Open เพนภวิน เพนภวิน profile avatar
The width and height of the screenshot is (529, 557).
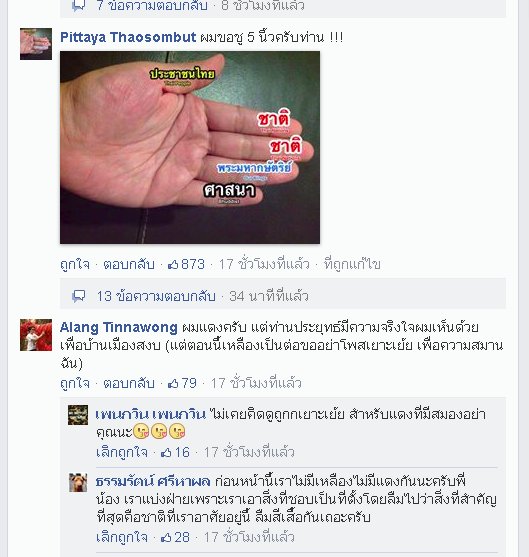78,415
